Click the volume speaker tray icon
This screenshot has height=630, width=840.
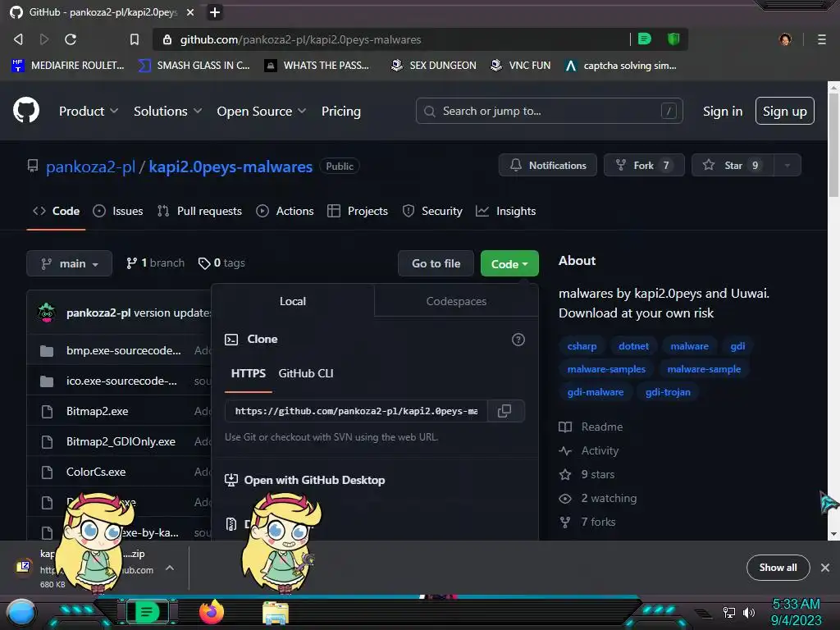coord(749,612)
